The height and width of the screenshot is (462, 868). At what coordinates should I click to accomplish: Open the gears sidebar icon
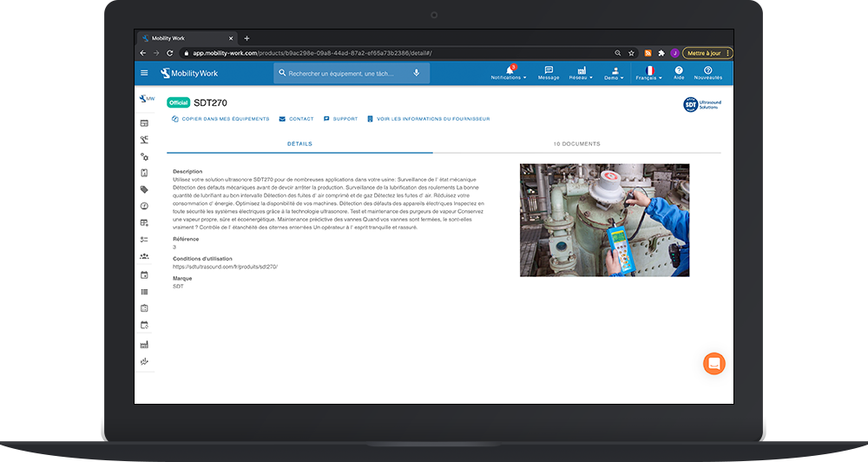144,157
